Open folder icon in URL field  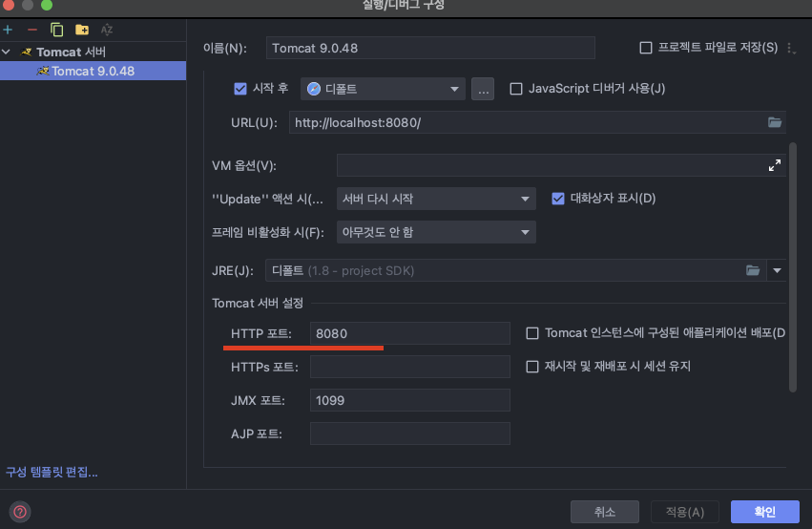(x=775, y=122)
